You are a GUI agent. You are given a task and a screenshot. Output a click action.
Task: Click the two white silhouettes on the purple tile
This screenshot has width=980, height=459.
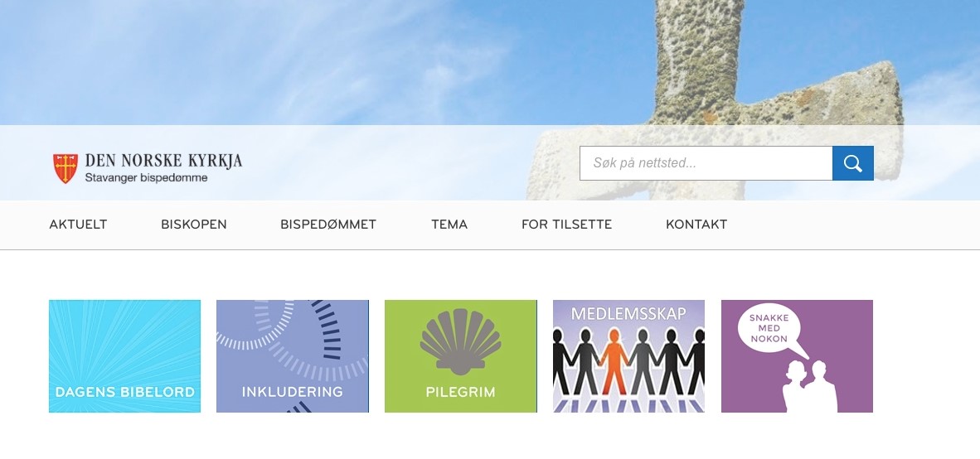click(x=810, y=386)
